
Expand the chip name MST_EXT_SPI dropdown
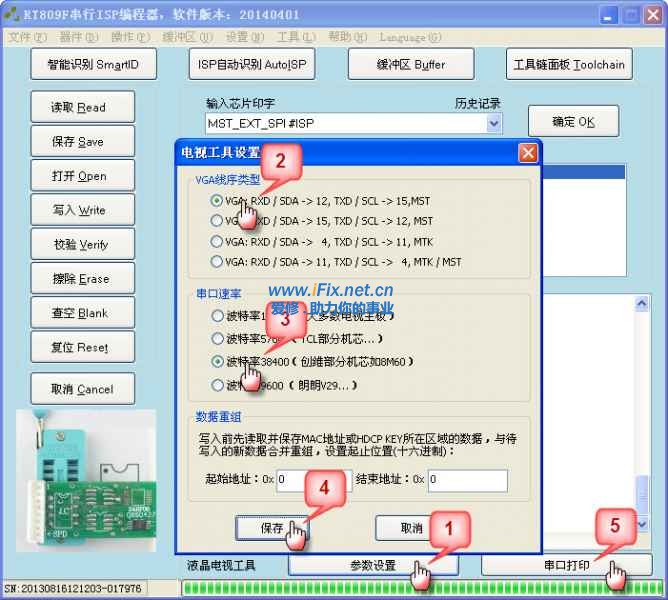click(494, 123)
